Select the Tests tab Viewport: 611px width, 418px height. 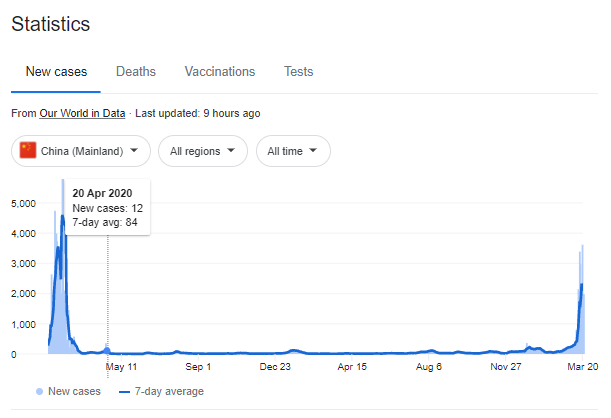tap(298, 72)
